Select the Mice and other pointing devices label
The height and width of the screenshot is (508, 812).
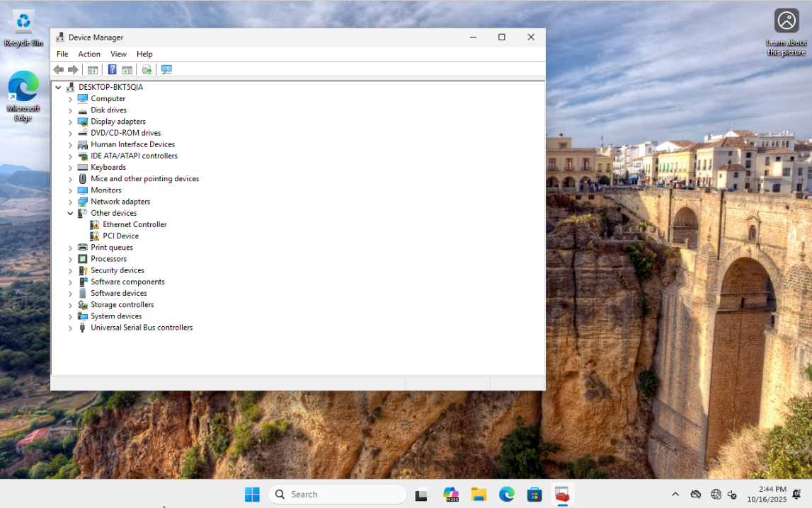(x=145, y=178)
